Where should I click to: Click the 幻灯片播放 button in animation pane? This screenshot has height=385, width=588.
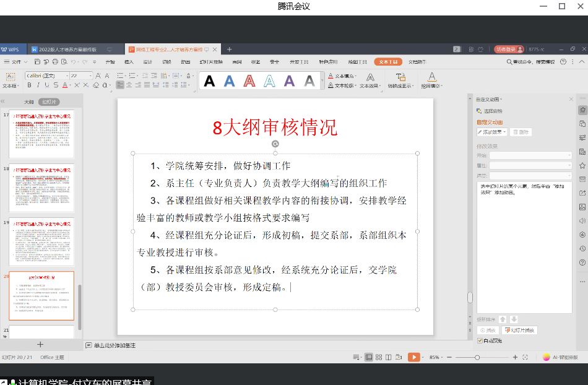click(x=519, y=331)
